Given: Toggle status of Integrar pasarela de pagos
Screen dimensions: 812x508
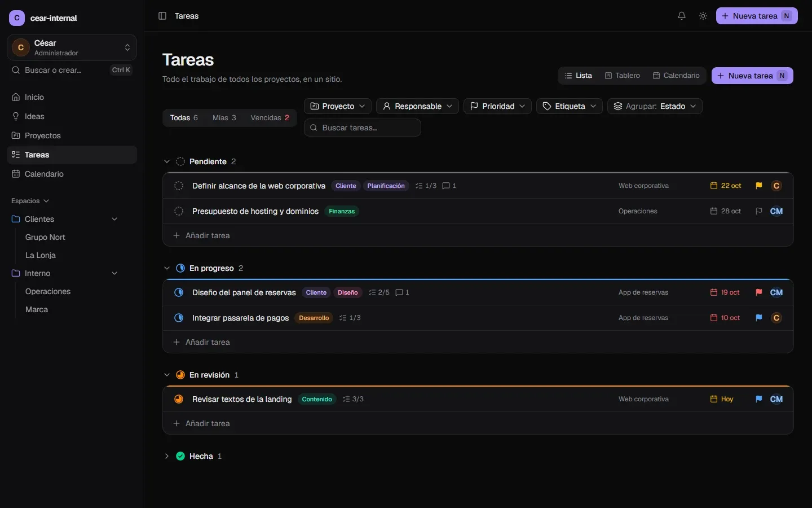Looking at the screenshot, I should [x=179, y=318].
